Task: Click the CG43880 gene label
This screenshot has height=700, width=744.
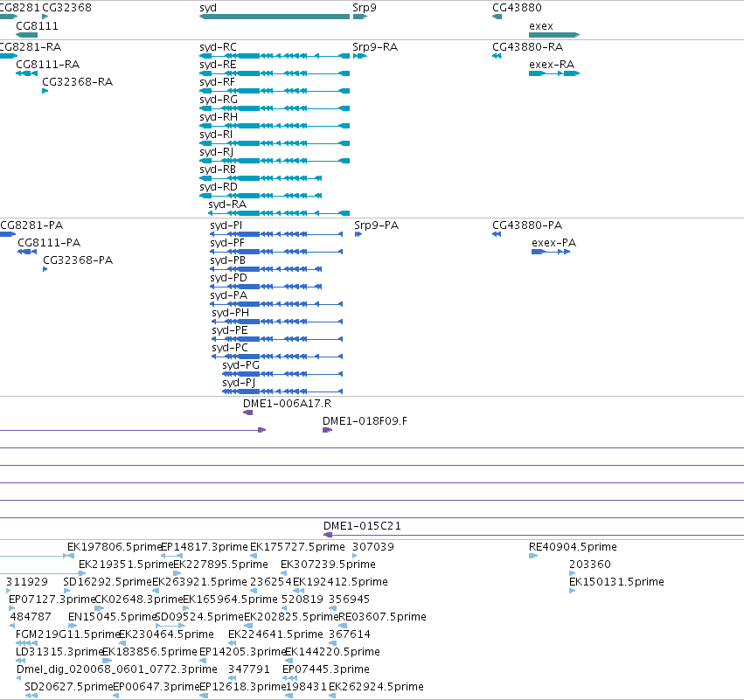Action: coord(517,8)
